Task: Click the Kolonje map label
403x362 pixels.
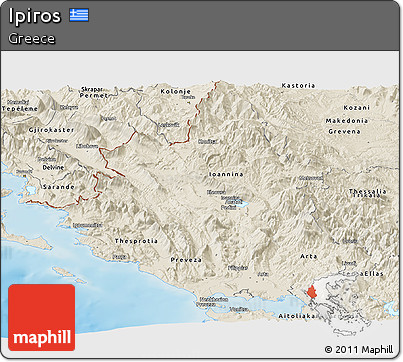Action: click(x=176, y=91)
